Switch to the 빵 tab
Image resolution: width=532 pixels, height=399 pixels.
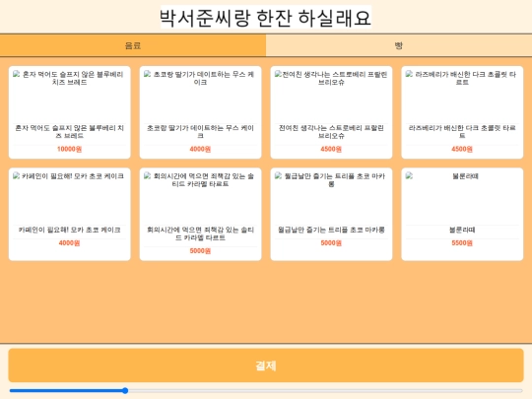point(399,45)
